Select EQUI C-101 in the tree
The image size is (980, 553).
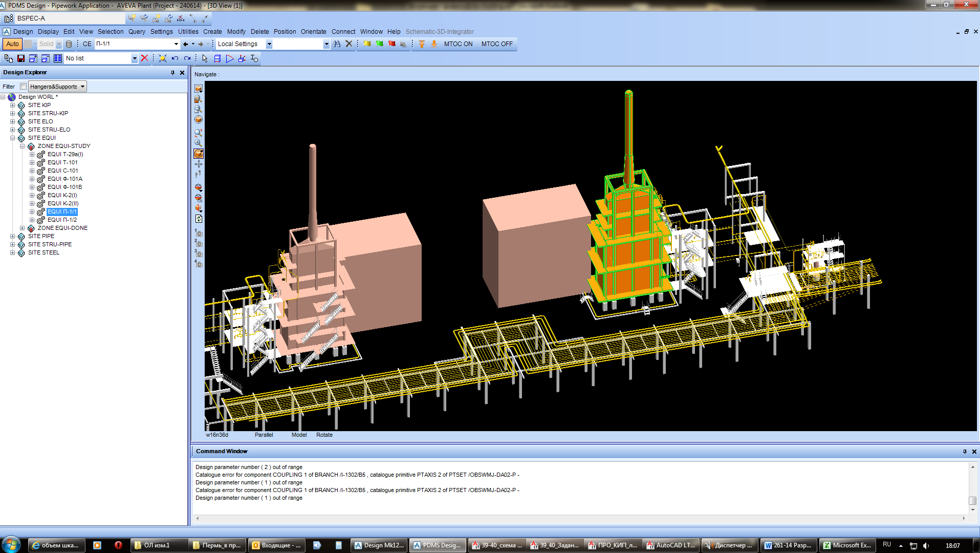[62, 171]
